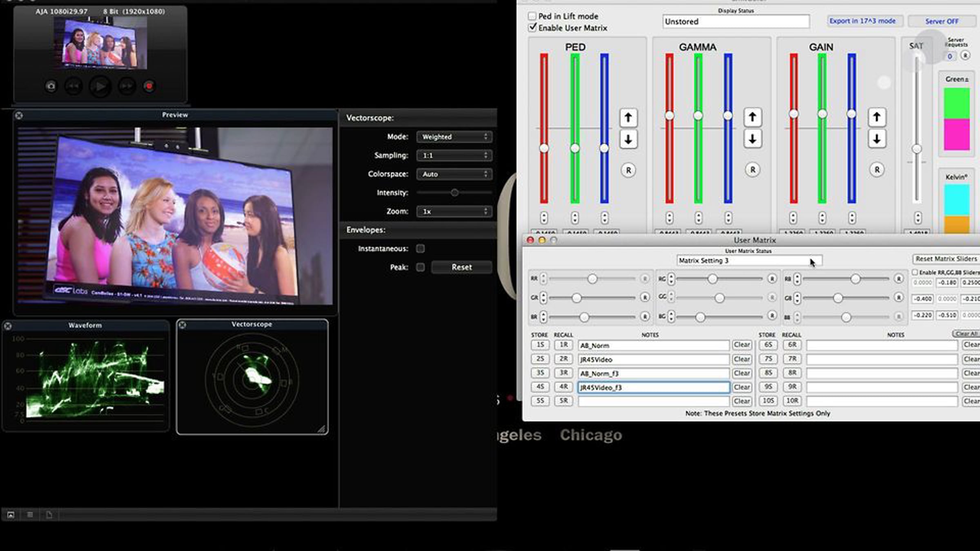Reset the GR matrix slider with its R button
This screenshot has width=980, height=551.
coord(645,298)
